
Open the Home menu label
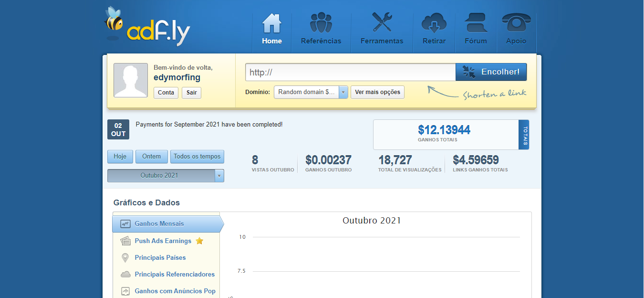pos(272,41)
